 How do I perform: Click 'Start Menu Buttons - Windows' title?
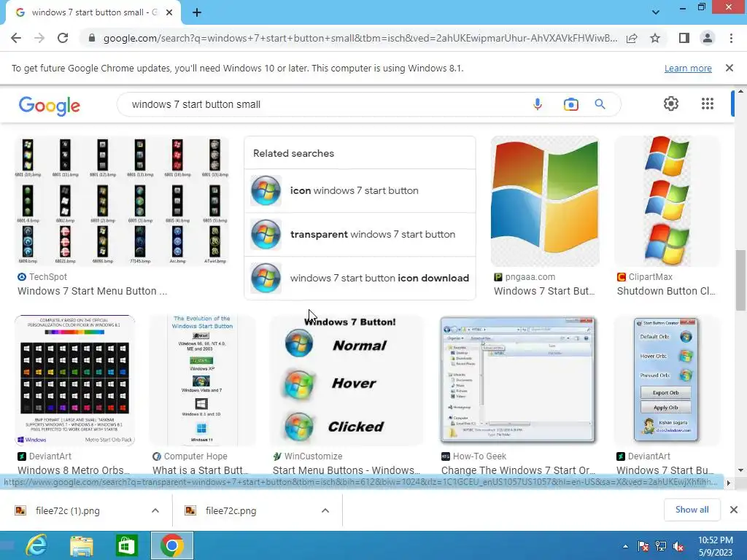[347, 470]
